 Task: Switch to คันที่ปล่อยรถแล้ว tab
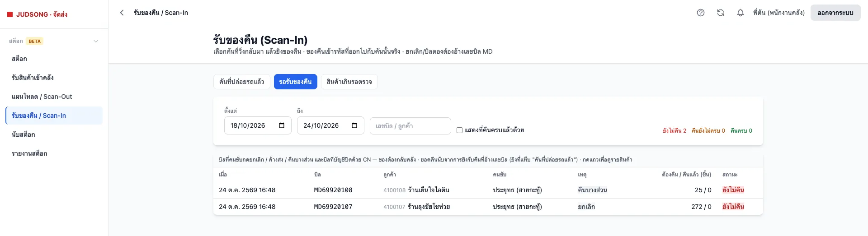242,82
